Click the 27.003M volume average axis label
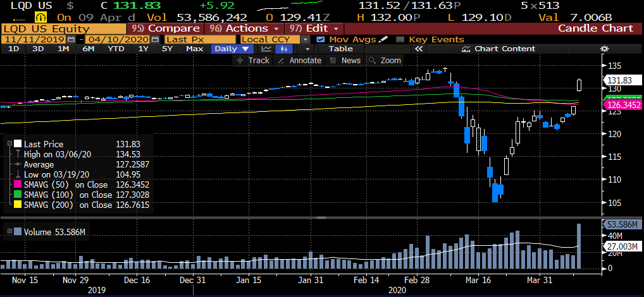 coord(623,246)
